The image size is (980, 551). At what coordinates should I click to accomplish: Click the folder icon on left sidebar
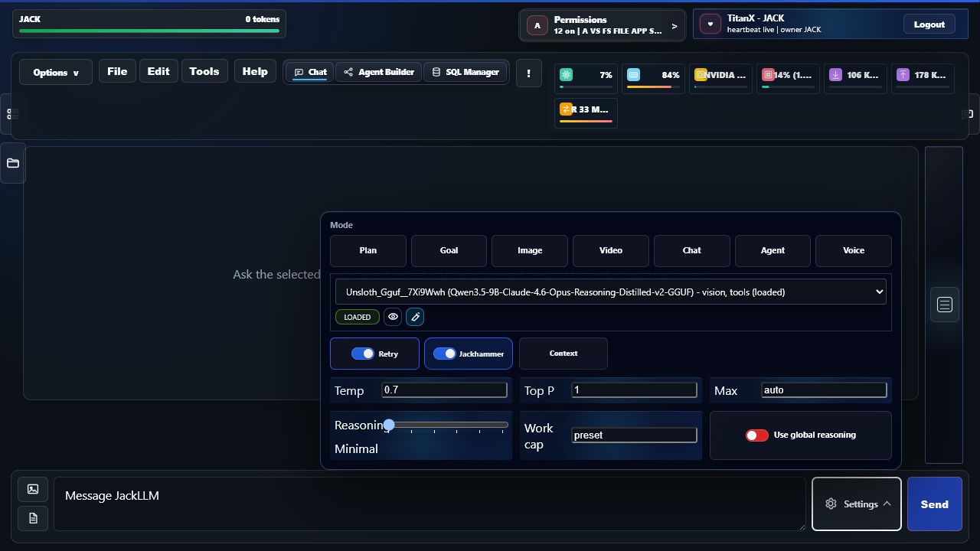click(13, 163)
